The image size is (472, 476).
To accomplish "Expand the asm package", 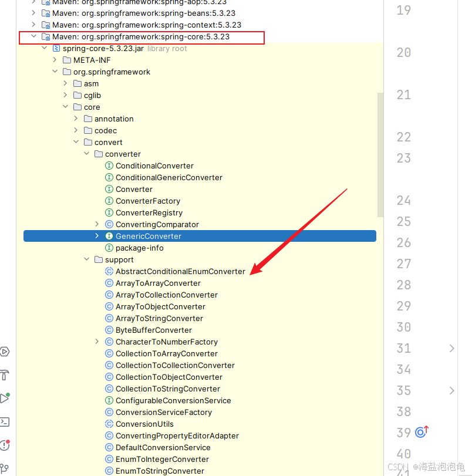I will click(65, 83).
